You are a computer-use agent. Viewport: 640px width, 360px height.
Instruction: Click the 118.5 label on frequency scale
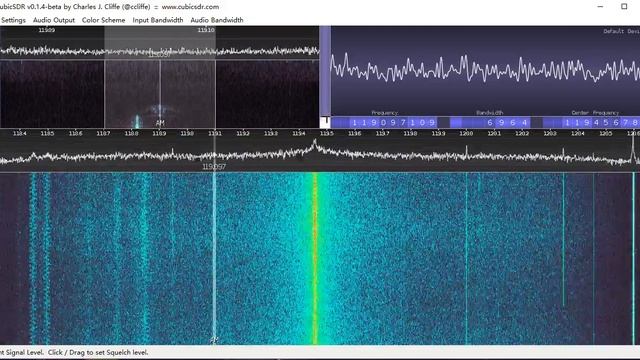click(47, 133)
